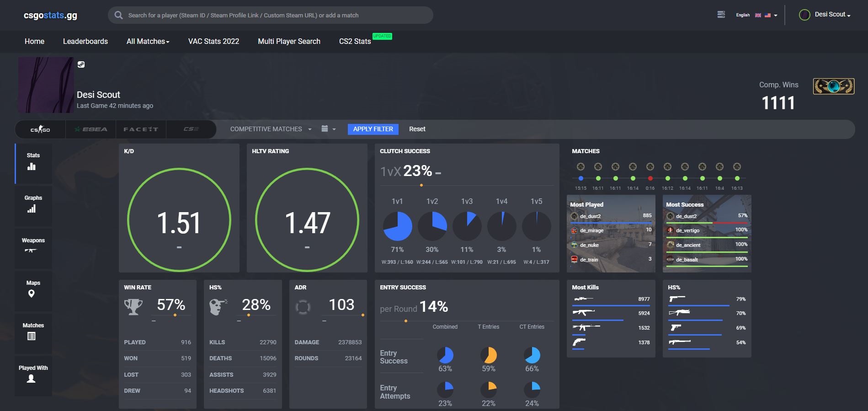Screen dimensions: 868x411
Task: Click the magnifier icon in search bar
Action: point(118,15)
